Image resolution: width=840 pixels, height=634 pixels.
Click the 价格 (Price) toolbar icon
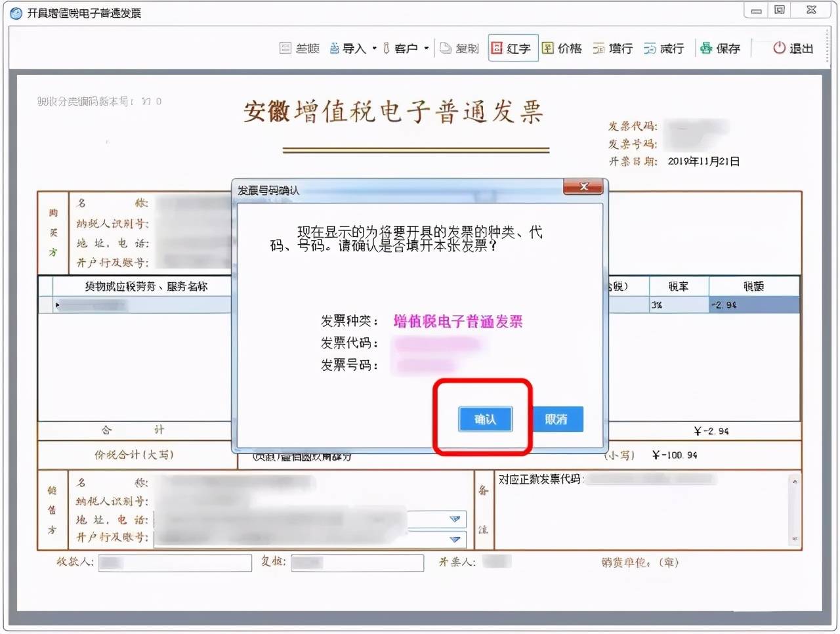[x=562, y=47]
